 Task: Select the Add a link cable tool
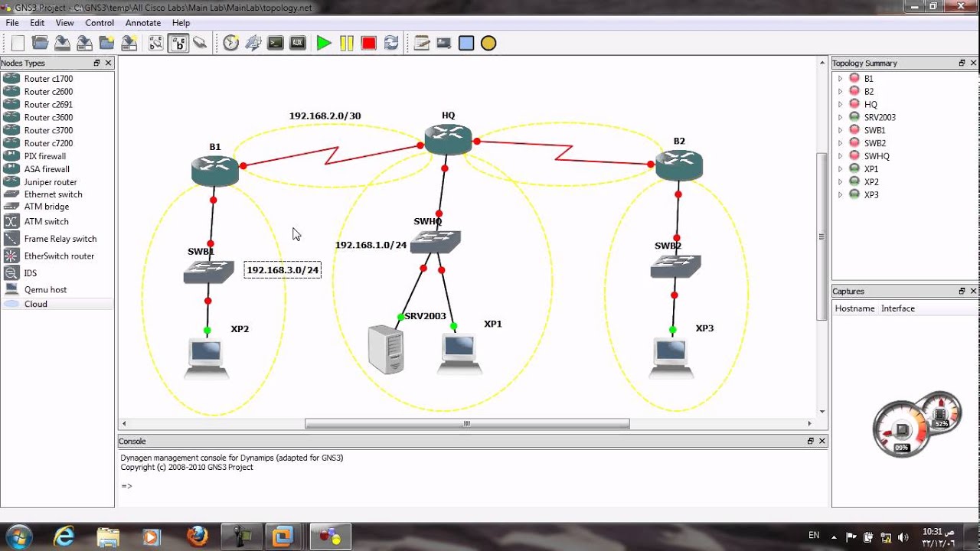click(200, 43)
